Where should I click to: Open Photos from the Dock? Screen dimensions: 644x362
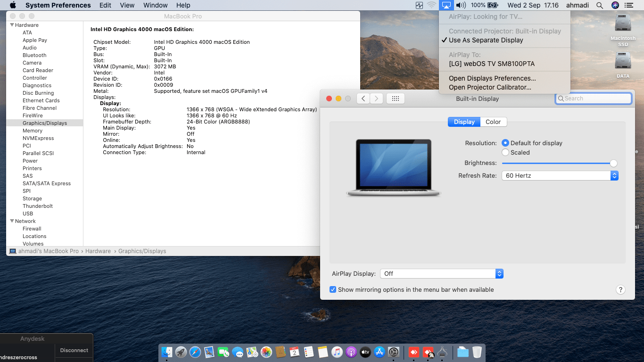tap(266, 352)
